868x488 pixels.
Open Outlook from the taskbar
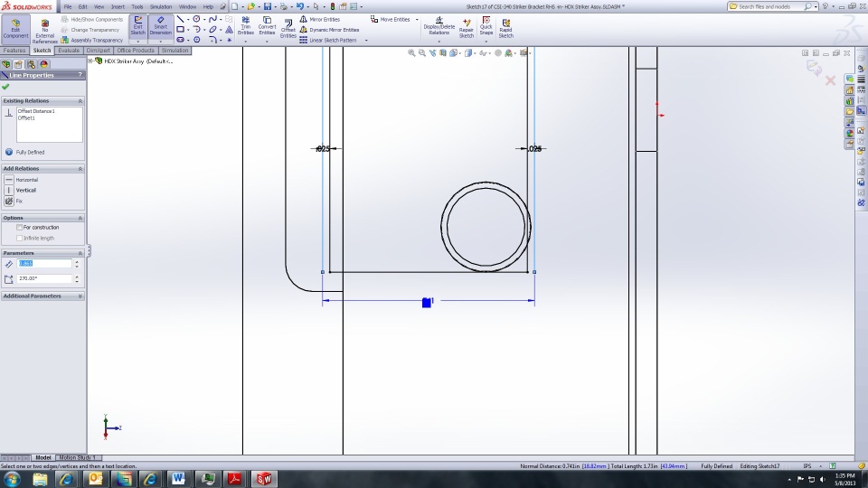[x=95, y=479]
